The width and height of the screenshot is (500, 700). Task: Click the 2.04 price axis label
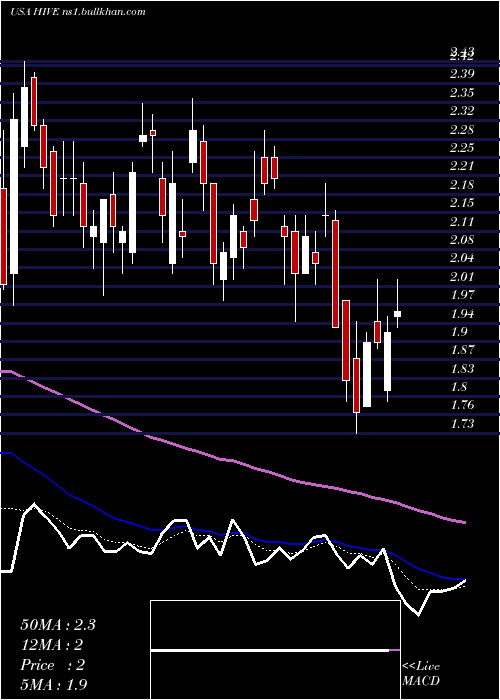(462, 258)
